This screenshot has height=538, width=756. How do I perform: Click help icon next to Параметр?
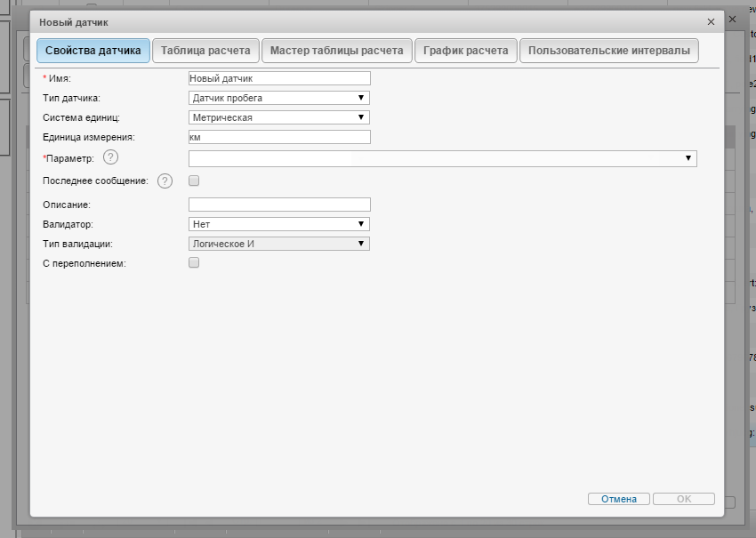pos(110,158)
